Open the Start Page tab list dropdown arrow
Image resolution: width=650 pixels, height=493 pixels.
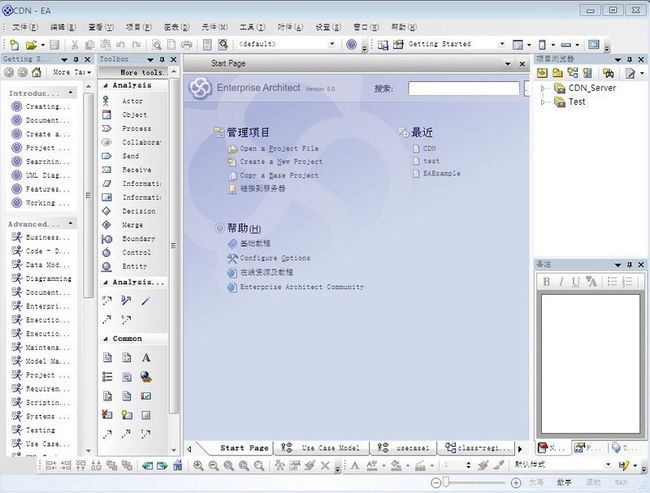coord(508,64)
